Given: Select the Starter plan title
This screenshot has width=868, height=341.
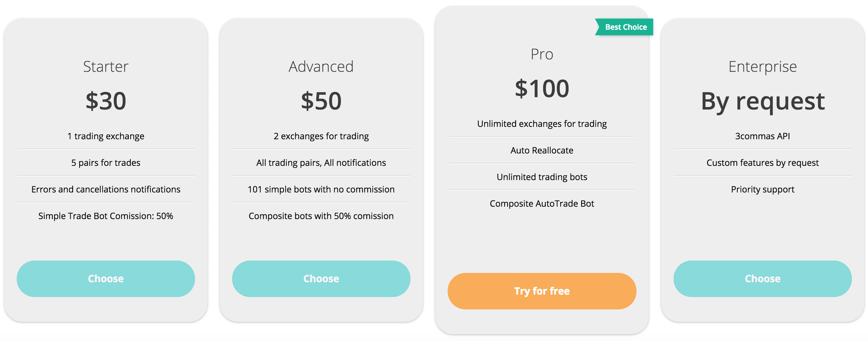Looking at the screenshot, I should [106, 67].
